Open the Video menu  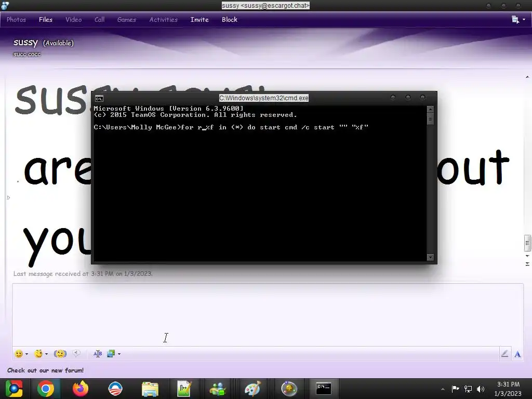(74, 20)
